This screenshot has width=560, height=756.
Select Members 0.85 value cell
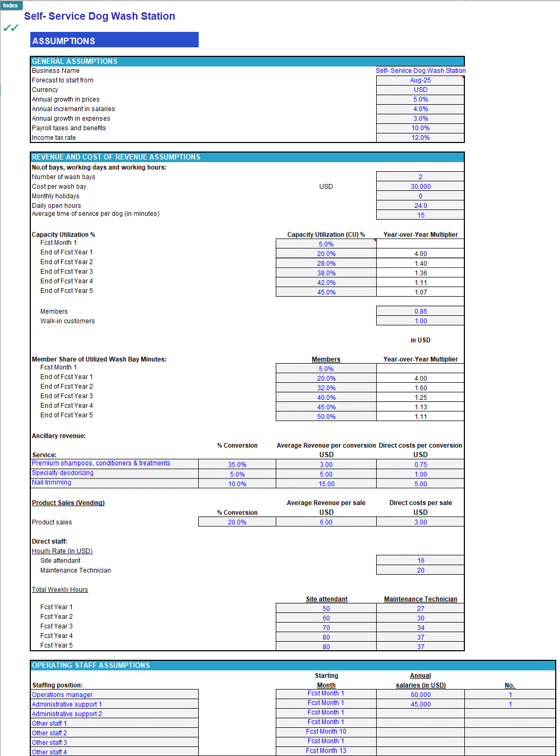[x=420, y=311]
